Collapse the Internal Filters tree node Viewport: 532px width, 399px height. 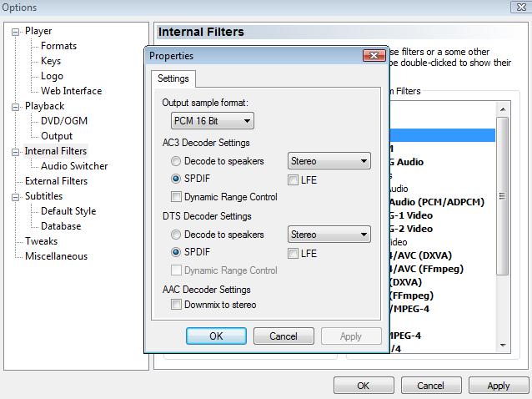coord(16,151)
